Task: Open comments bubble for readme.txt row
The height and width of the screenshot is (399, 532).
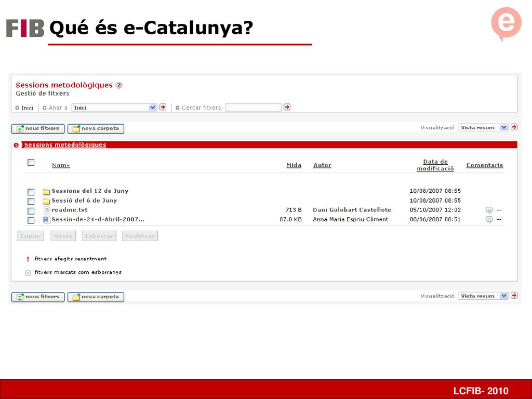Action: [x=489, y=210]
